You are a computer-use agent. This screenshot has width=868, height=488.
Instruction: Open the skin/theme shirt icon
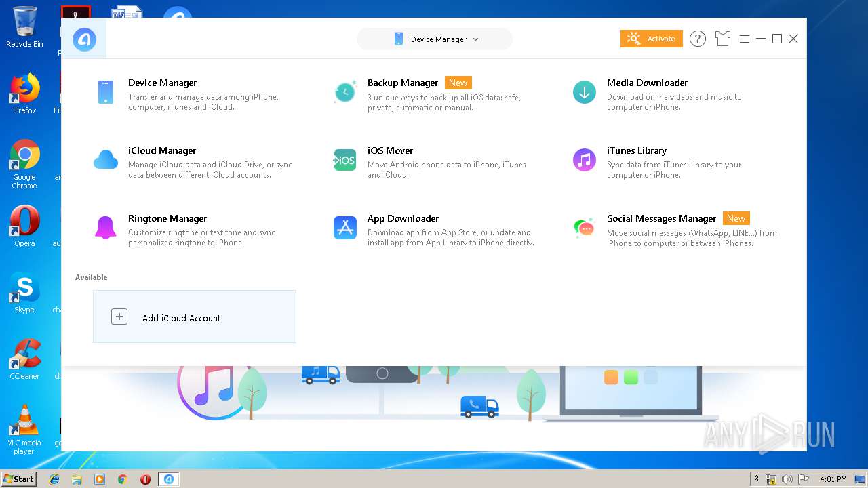coord(723,39)
